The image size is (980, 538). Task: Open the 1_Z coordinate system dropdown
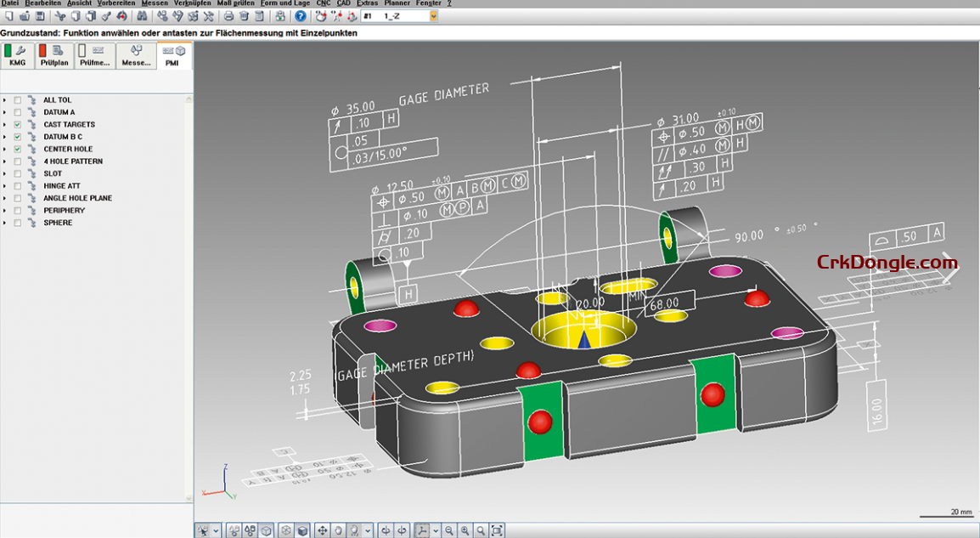[x=433, y=16]
